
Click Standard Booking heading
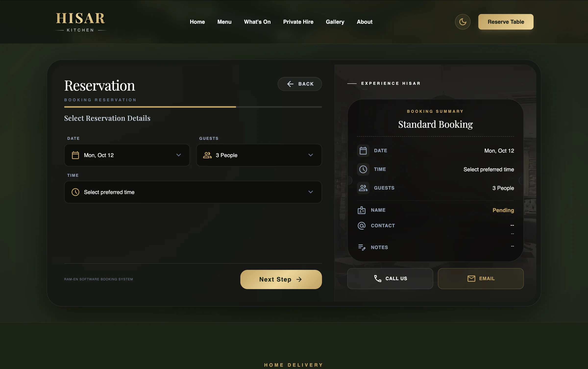click(x=435, y=124)
